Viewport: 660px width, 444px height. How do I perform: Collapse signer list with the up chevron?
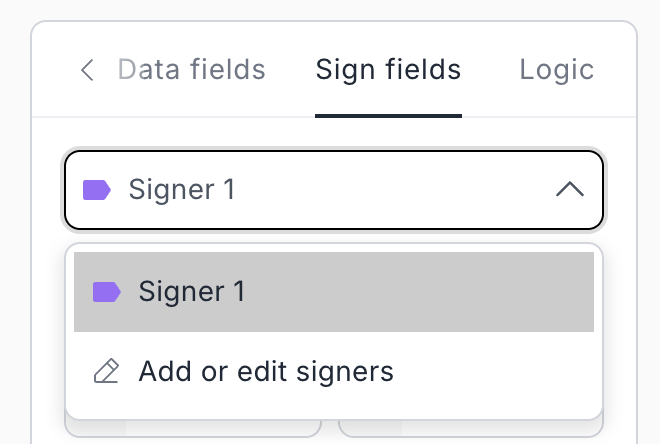pos(569,190)
